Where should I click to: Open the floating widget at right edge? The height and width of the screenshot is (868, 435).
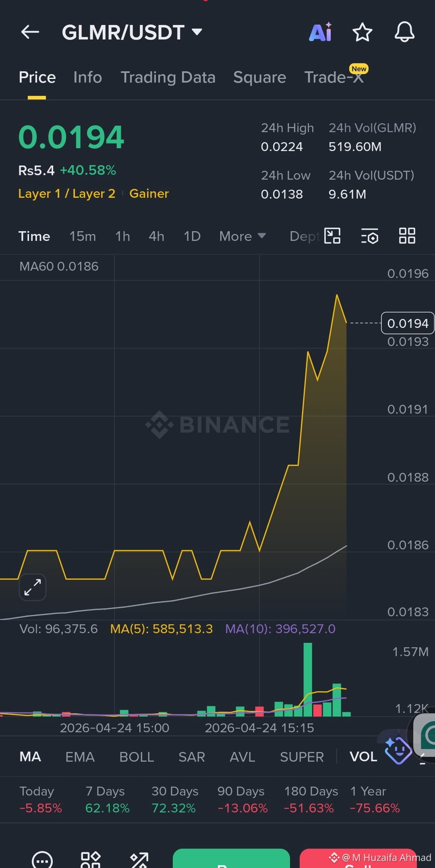[425, 734]
